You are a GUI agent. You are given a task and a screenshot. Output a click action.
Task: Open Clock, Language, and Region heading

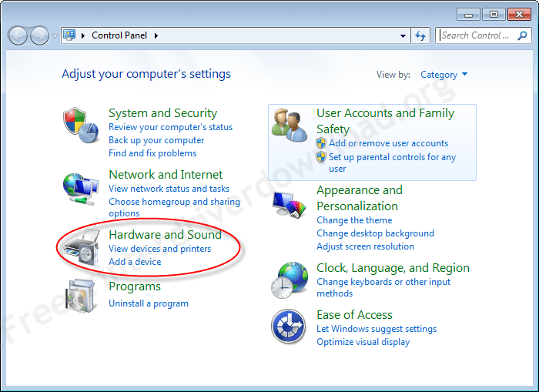click(x=393, y=268)
